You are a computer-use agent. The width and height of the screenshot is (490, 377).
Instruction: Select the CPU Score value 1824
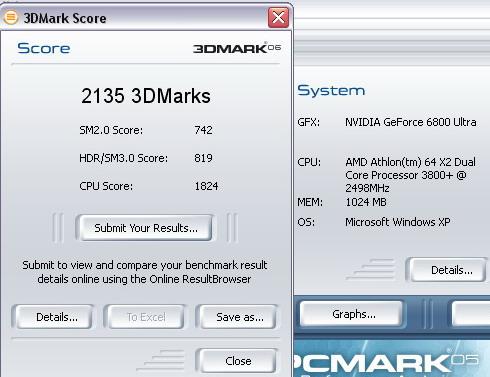(206, 186)
